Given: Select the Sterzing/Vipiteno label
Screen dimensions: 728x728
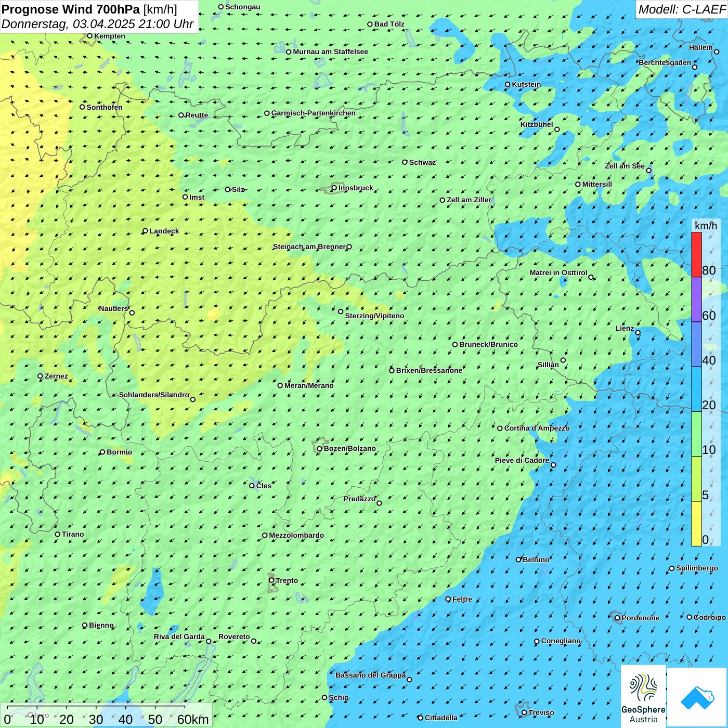Looking at the screenshot, I should coord(374,316).
